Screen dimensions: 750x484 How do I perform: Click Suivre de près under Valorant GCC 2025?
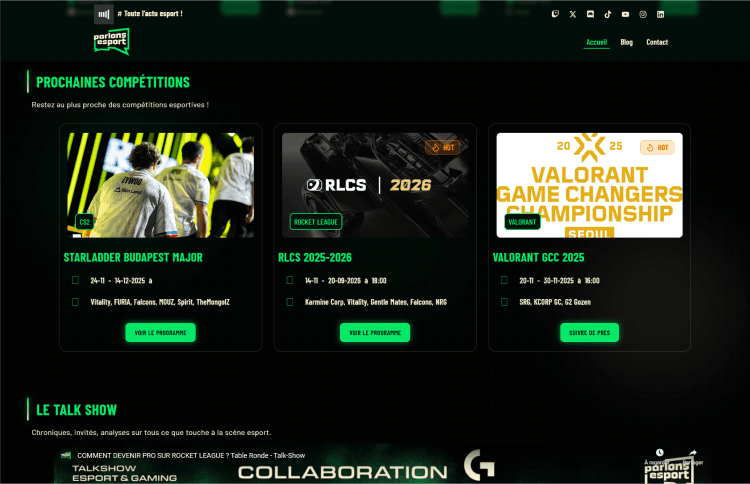pyautogui.click(x=589, y=332)
